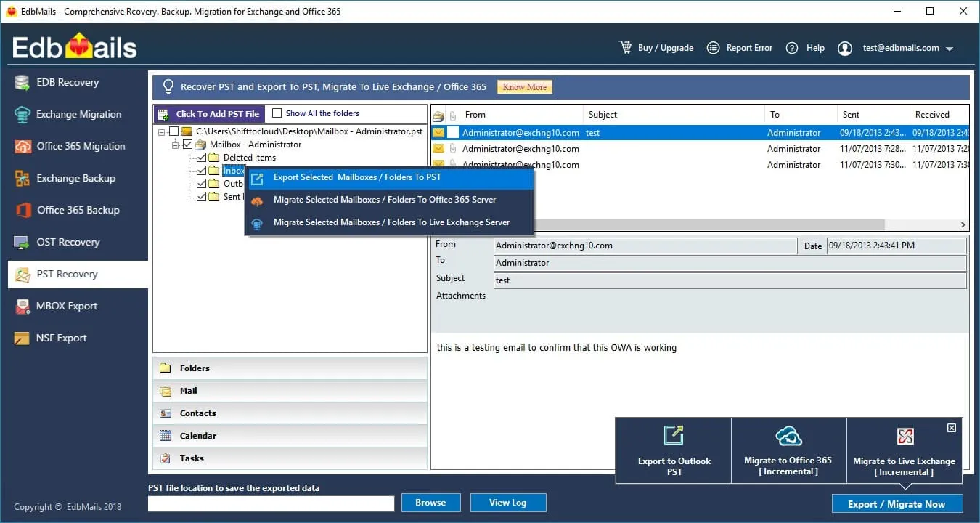
Task: Open Help from the header
Action: tap(806, 48)
